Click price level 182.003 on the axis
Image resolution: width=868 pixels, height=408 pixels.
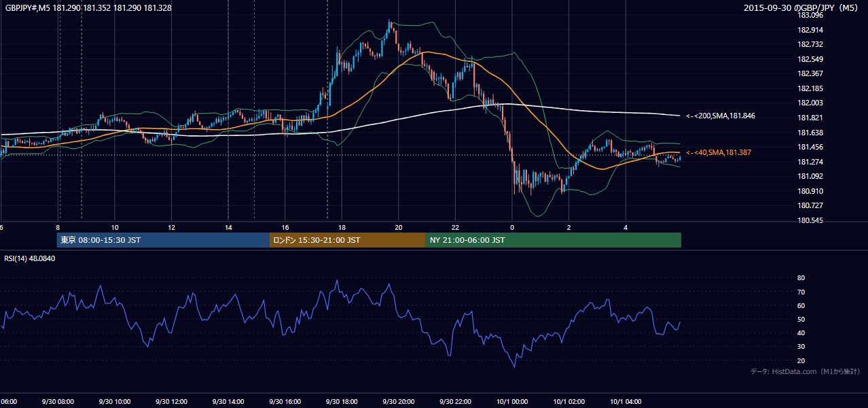click(x=810, y=103)
